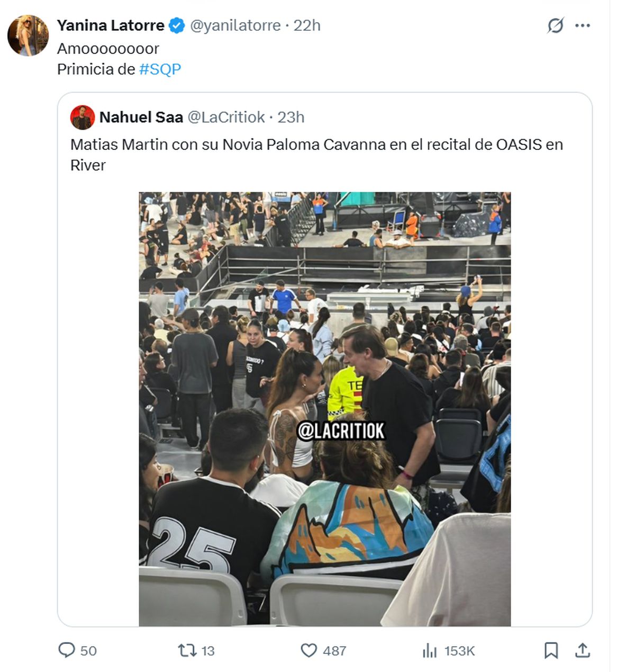Click the share upload arrow icon
Viewport: 635px width, 672px height.
coord(582,650)
